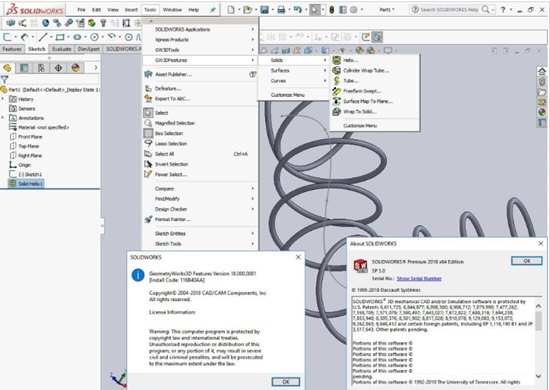Click Magnified Selection icon
Screen dimensions: 550x390
pyautogui.click(x=148, y=123)
